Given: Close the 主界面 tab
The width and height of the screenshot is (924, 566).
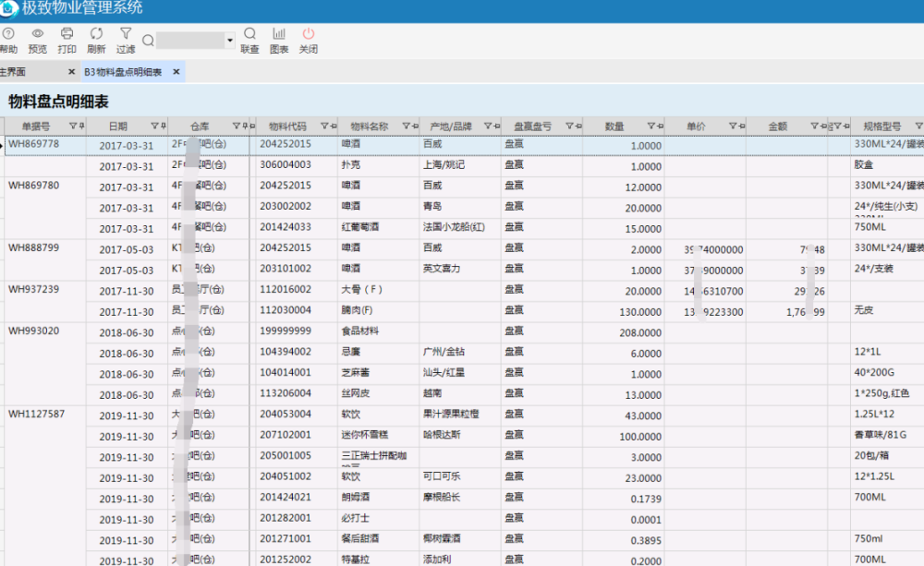Looking at the screenshot, I should 71,72.
